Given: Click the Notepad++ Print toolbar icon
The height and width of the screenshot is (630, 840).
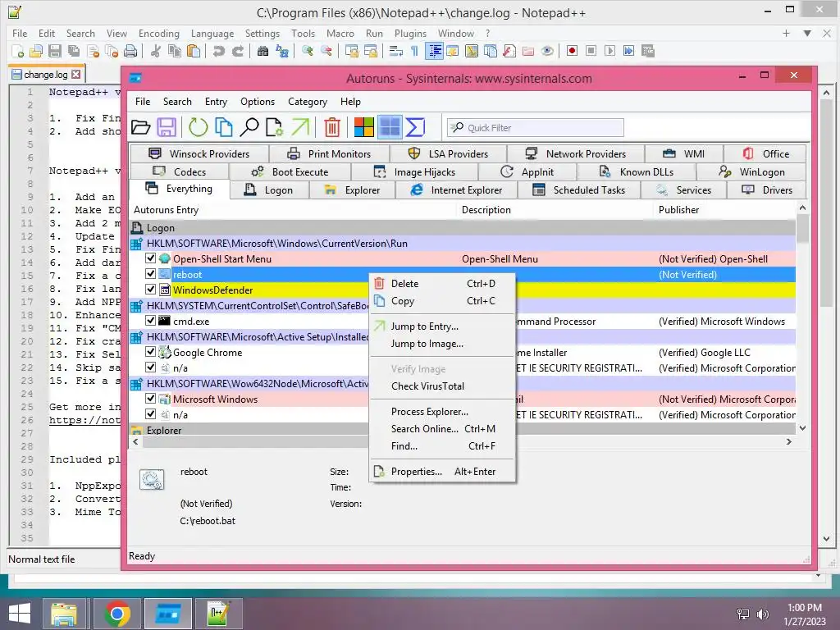Looking at the screenshot, I should [x=130, y=51].
